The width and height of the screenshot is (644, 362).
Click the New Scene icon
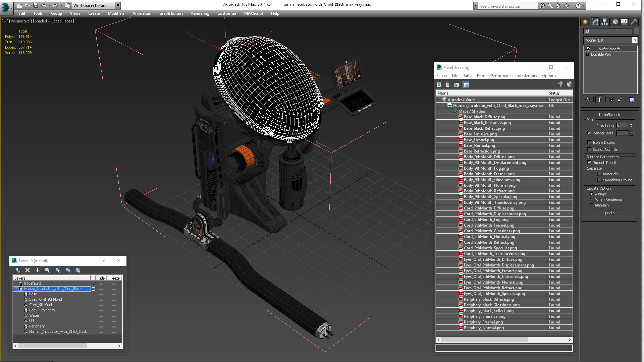point(19,5)
